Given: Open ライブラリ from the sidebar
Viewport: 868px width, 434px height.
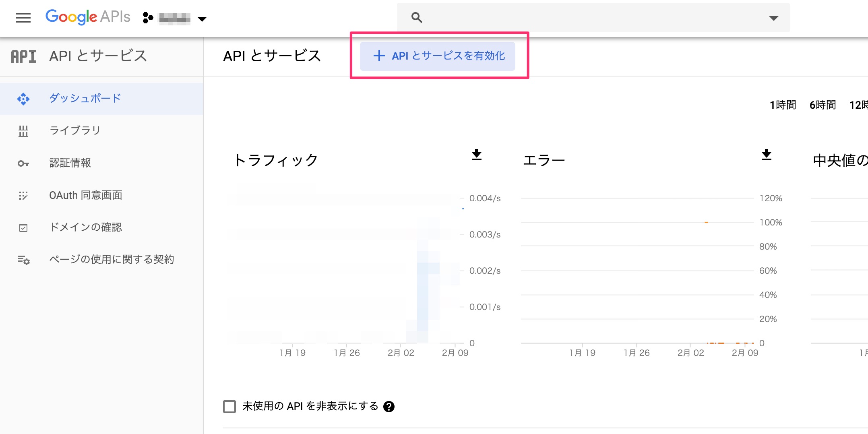Looking at the screenshot, I should coord(74,130).
